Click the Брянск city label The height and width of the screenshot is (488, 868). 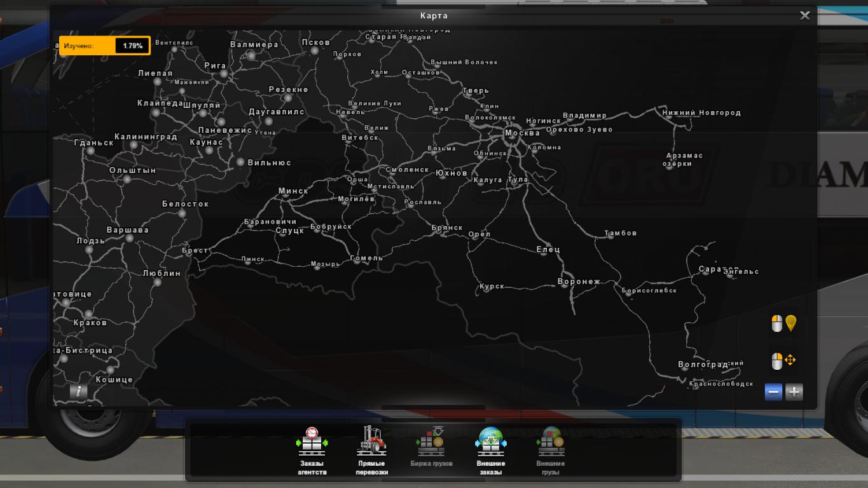pyautogui.click(x=447, y=227)
